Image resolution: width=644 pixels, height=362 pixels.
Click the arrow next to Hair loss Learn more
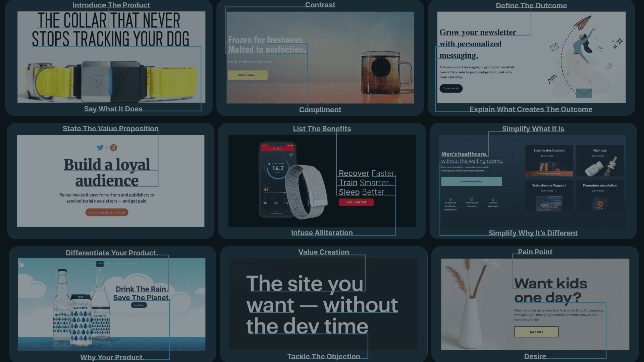tap(607, 156)
